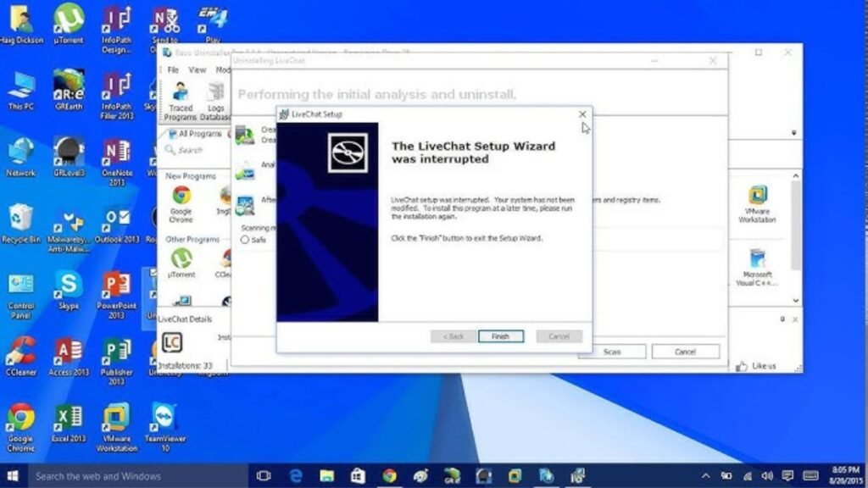Open Chrome from the taskbar
The height and width of the screenshot is (488, 868).
[x=389, y=476]
